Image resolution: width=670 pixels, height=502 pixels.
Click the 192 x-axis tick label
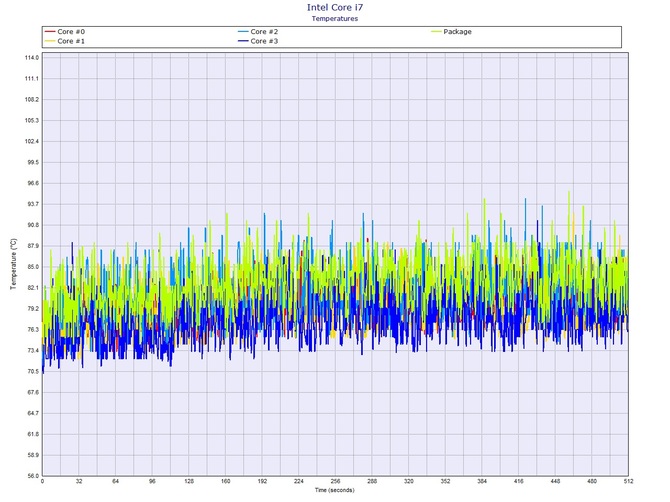tap(262, 481)
